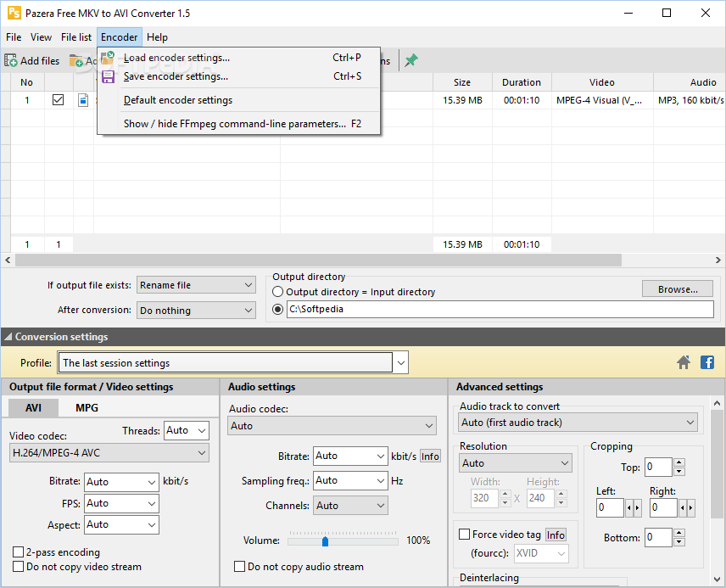The height and width of the screenshot is (588, 726).
Task: Open the Channels dropdown
Action: click(350, 506)
